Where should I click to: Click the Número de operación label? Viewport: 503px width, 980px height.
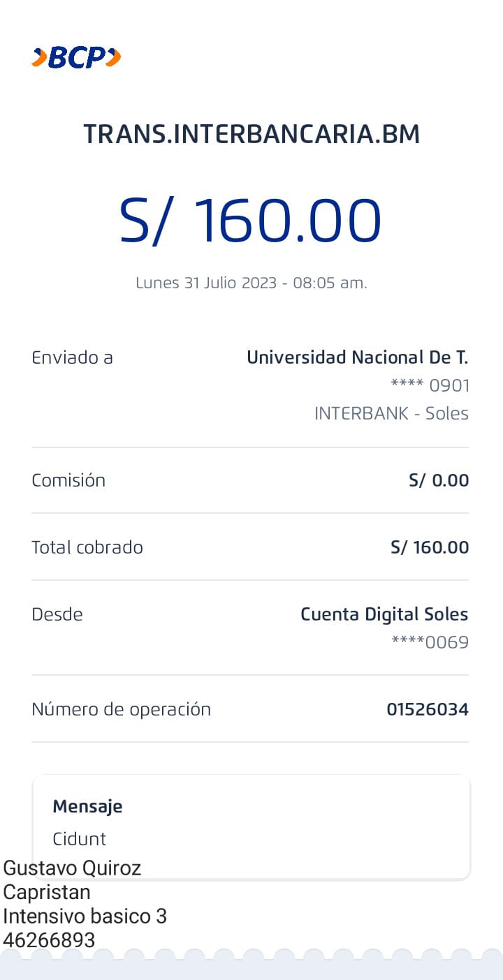click(x=121, y=709)
